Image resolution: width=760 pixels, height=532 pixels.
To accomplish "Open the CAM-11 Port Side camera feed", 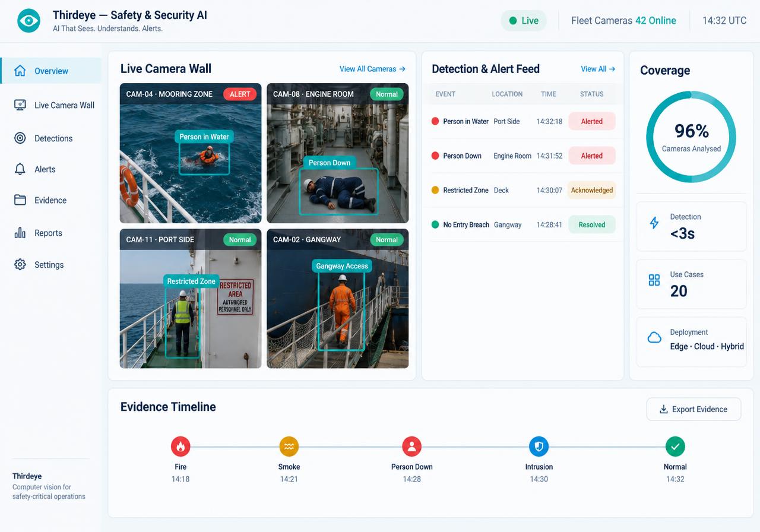I will [191, 299].
